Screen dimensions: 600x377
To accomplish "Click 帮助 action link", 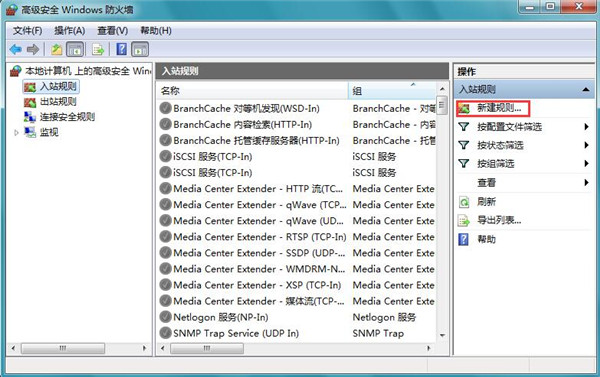I will [486, 239].
